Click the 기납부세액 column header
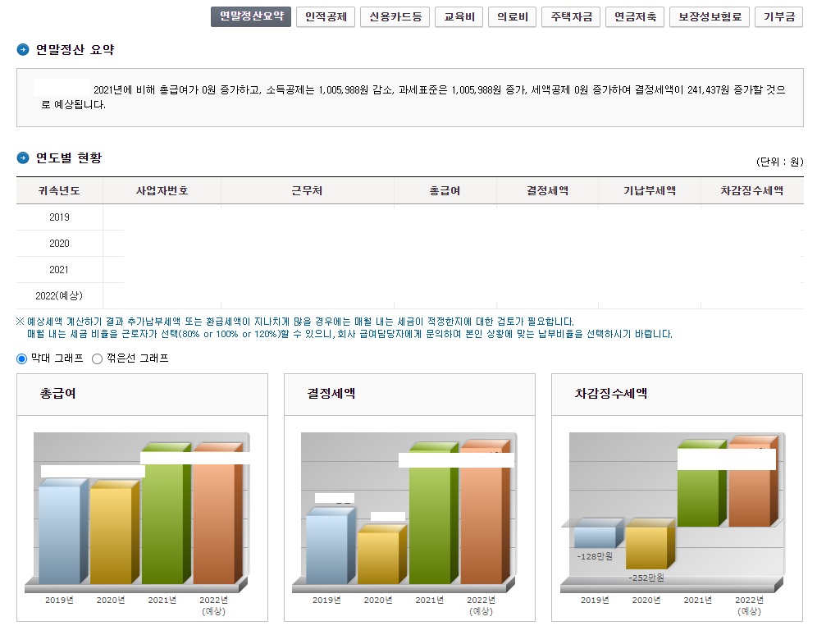This screenshot has height=644, width=817. [650, 190]
